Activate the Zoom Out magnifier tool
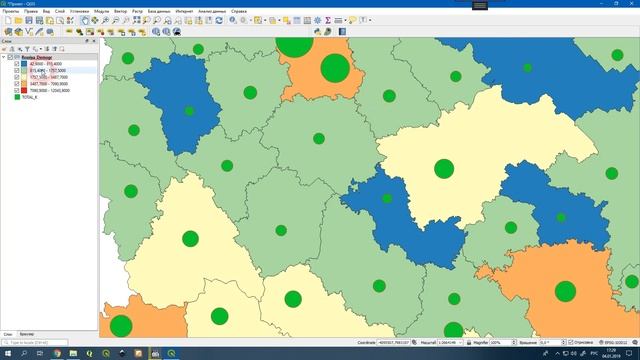 [116, 20]
